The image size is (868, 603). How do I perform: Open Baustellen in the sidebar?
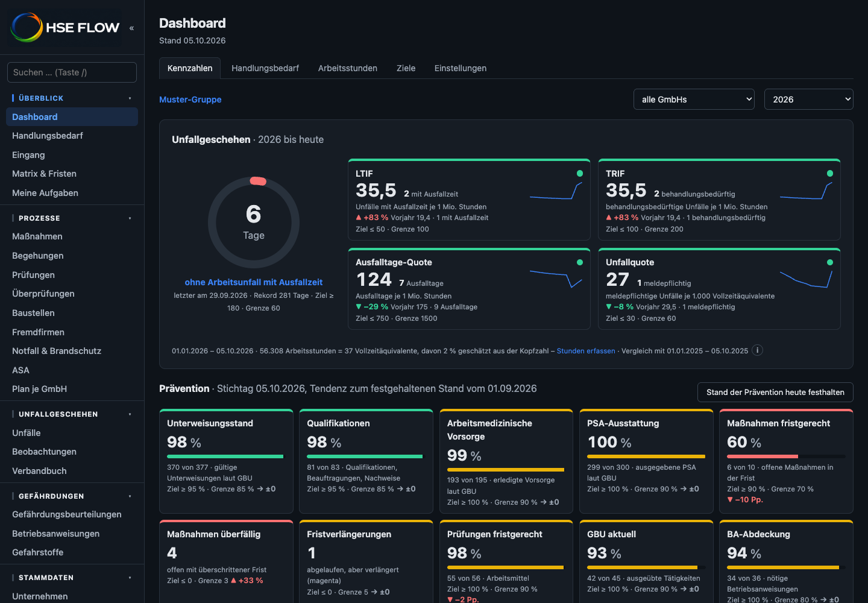[72, 313]
